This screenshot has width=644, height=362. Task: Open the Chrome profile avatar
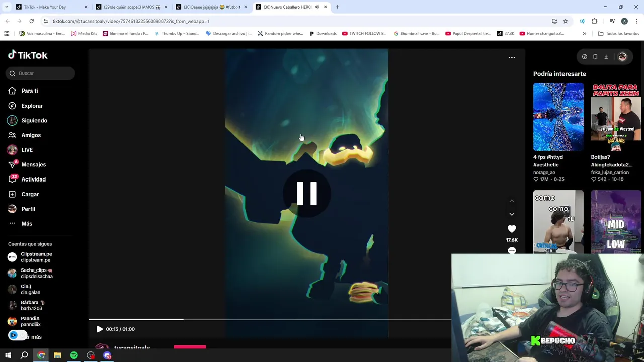624,21
